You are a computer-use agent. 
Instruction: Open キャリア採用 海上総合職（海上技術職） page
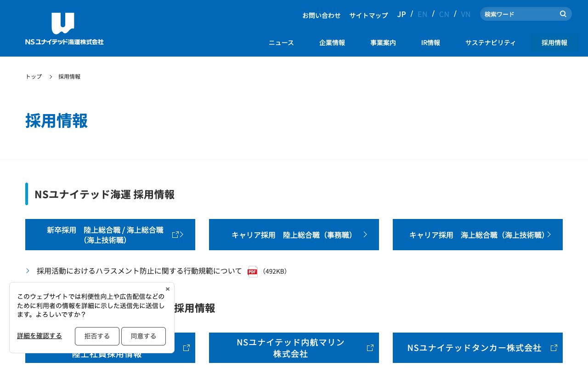click(x=478, y=235)
